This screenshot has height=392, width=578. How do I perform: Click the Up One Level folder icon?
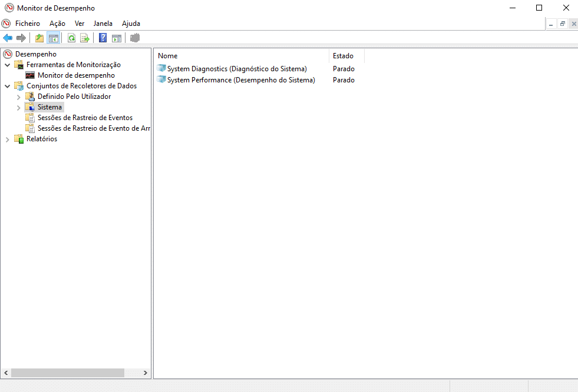pyautogui.click(x=39, y=38)
